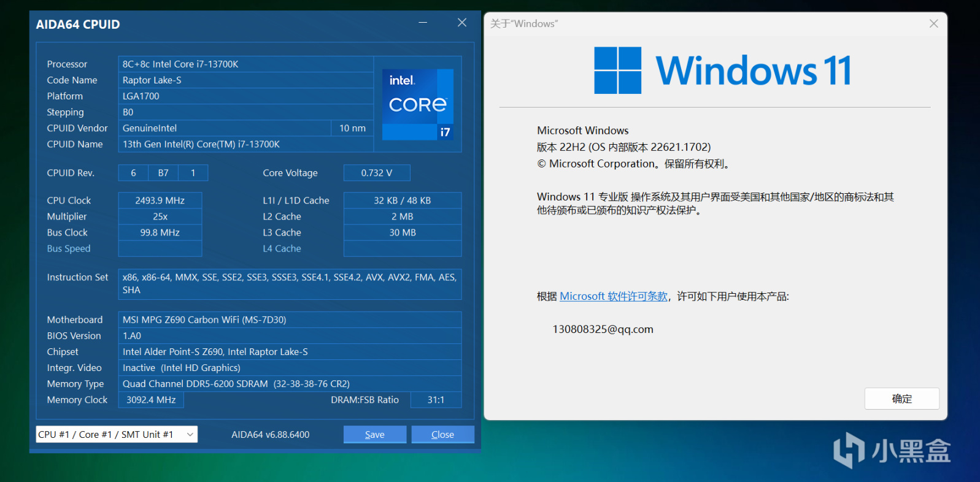Minimize the AIDA64 CPUID window
Screen dimensions: 980x482
423,23
